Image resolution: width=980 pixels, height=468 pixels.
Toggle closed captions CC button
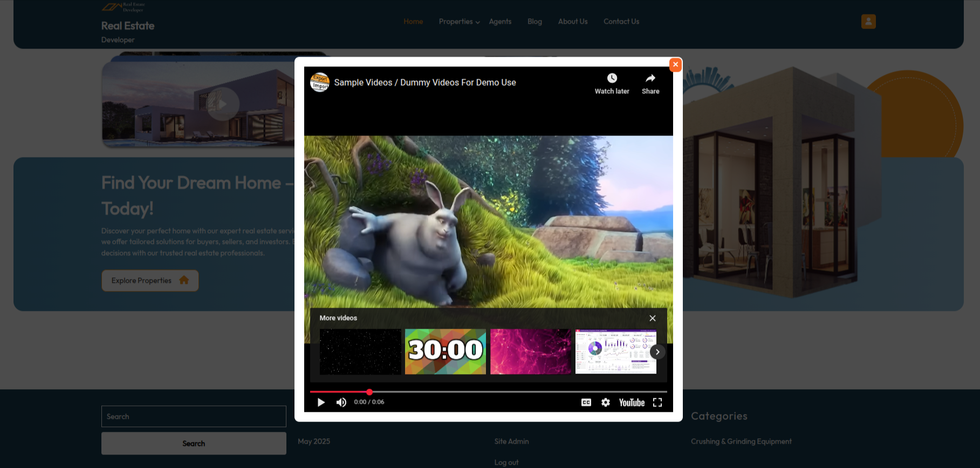(x=586, y=402)
